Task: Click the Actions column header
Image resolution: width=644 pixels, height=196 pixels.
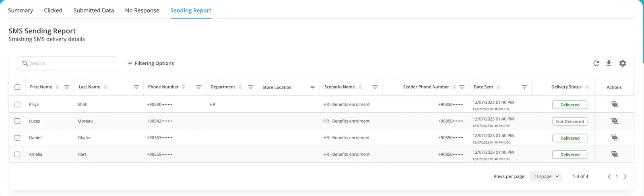Action: point(614,87)
